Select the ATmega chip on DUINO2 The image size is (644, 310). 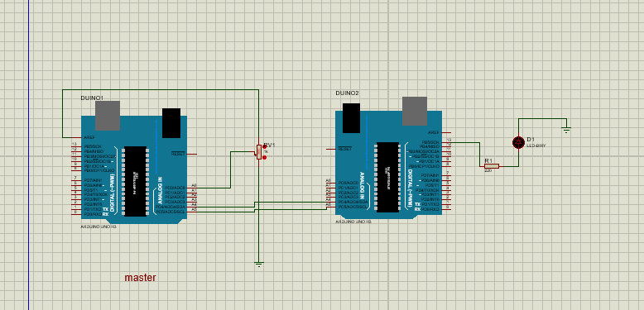click(387, 177)
